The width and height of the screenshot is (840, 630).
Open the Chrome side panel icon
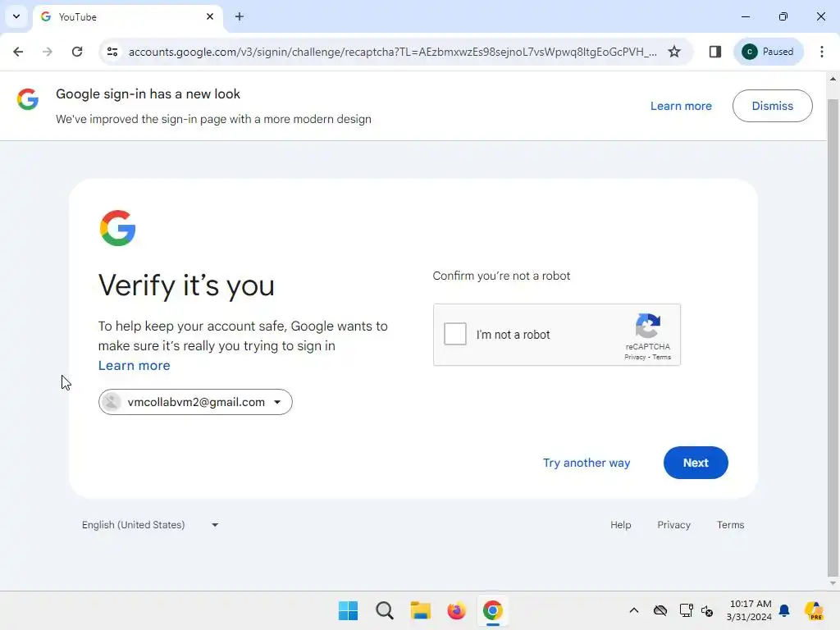(714, 52)
